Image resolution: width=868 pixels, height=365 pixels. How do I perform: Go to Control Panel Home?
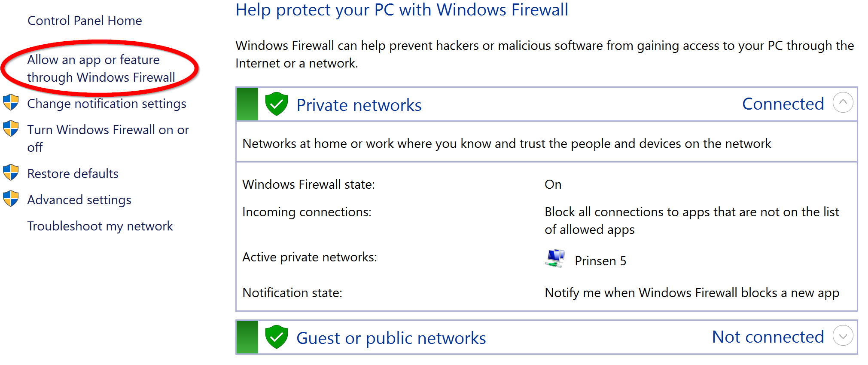85,20
